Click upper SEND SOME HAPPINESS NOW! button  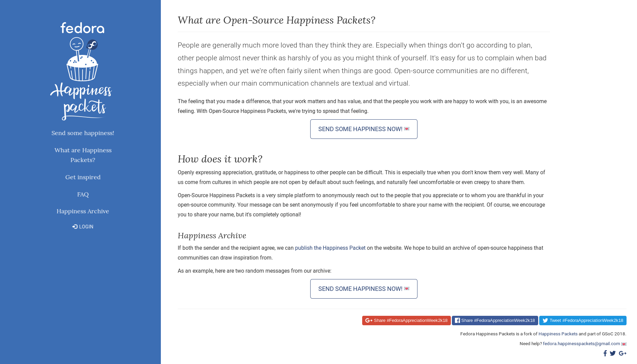[x=364, y=129]
